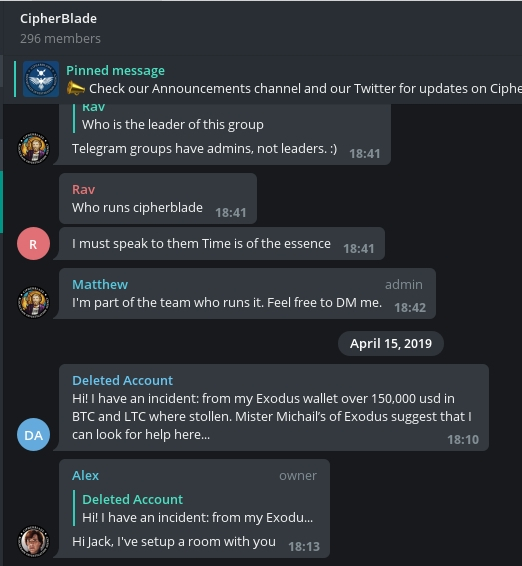This screenshot has height=566, width=522.
Task: Click the Deleted Account name on the Exodus wallet message
Action: coord(122,380)
